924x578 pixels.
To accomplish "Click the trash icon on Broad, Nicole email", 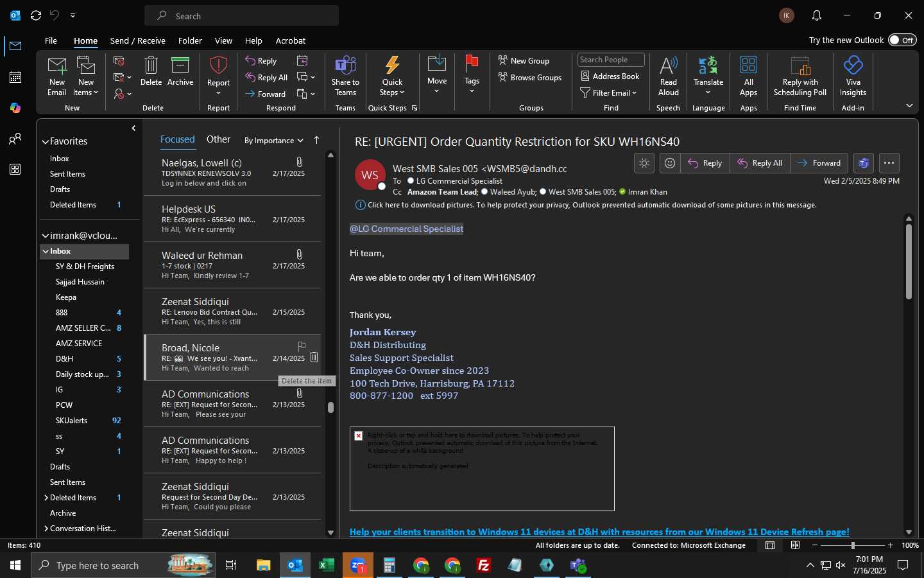I will (314, 357).
